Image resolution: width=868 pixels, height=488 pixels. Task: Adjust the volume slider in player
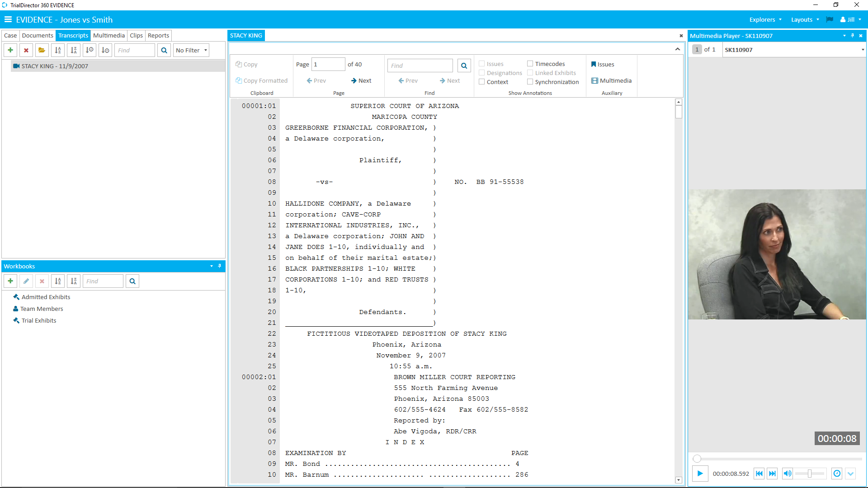coord(810,474)
